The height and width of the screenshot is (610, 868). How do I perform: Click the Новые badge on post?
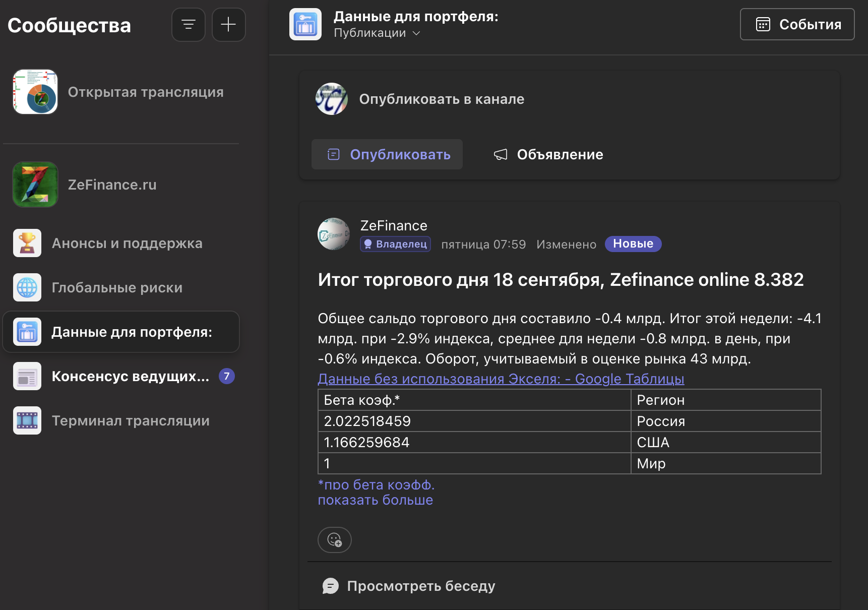tap(633, 244)
